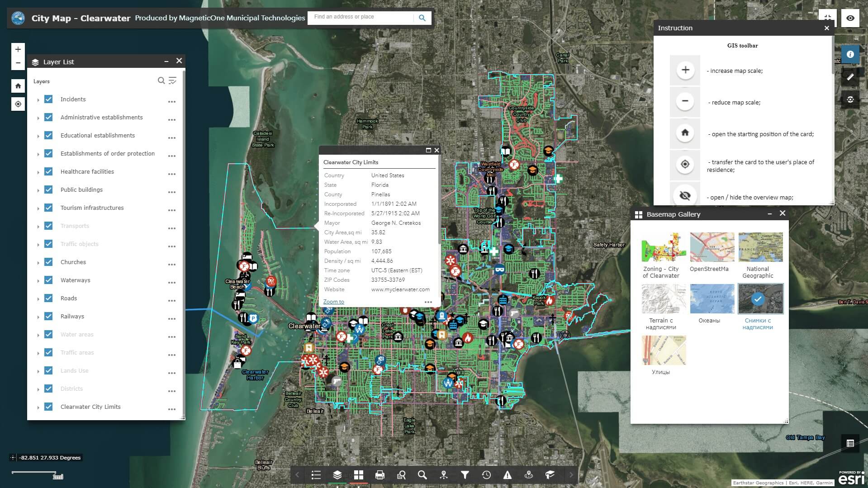868x488 pixels.
Task: Open the Print tool on the bottom toolbar
Action: click(380, 475)
